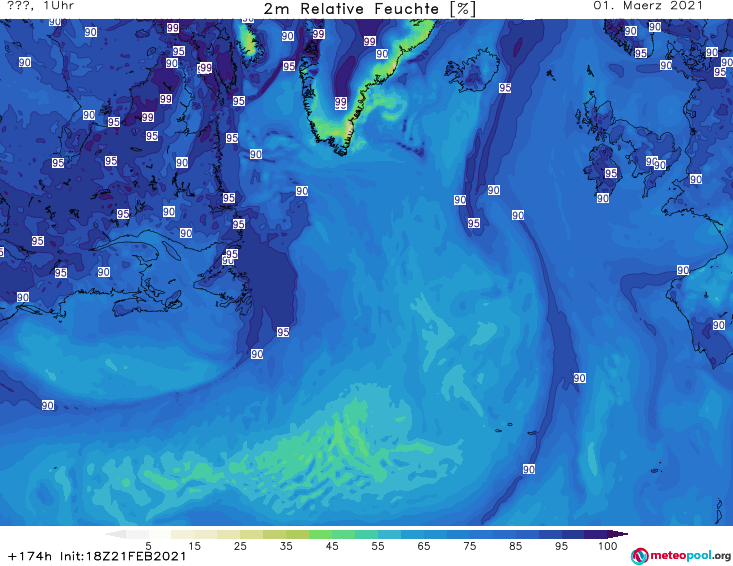Image resolution: width=733 pixels, height=566 pixels.
Task: Select the '+174h' forecast hour text
Action: 30,556
